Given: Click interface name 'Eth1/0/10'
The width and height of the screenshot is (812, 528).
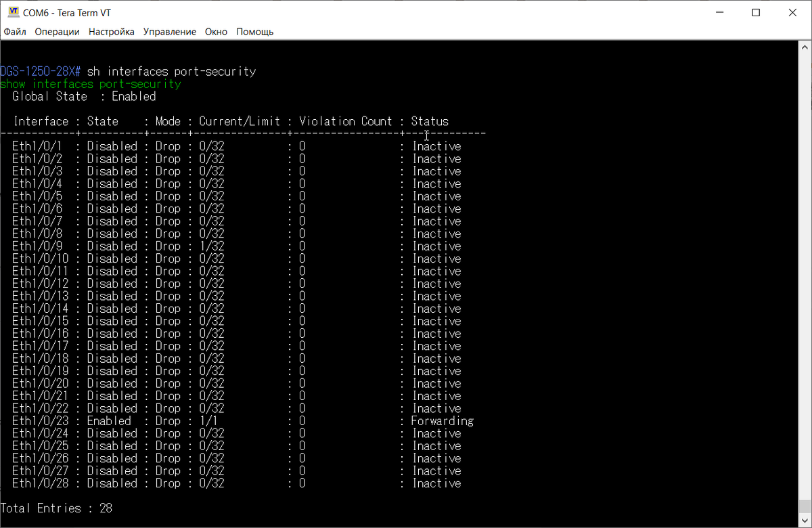Looking at the screenshot, I should pos(41,259).
